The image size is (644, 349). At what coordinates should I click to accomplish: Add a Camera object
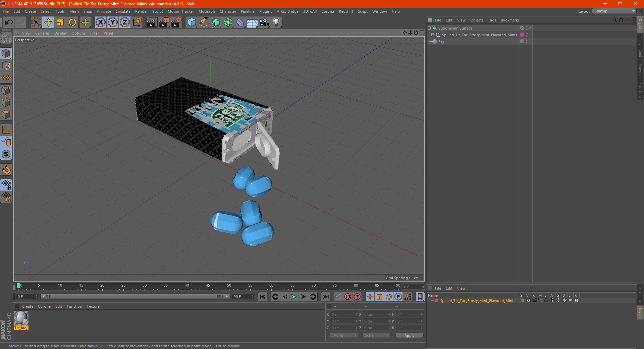264,22
